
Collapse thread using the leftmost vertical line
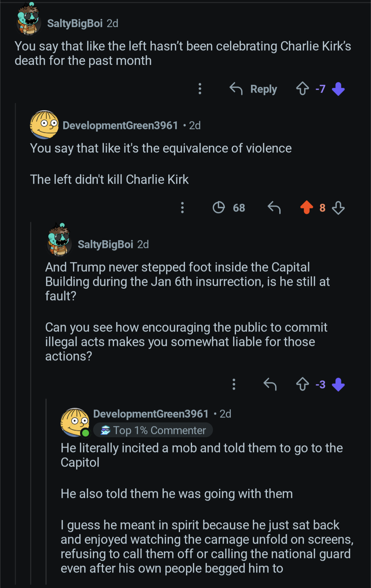(15, 344)
